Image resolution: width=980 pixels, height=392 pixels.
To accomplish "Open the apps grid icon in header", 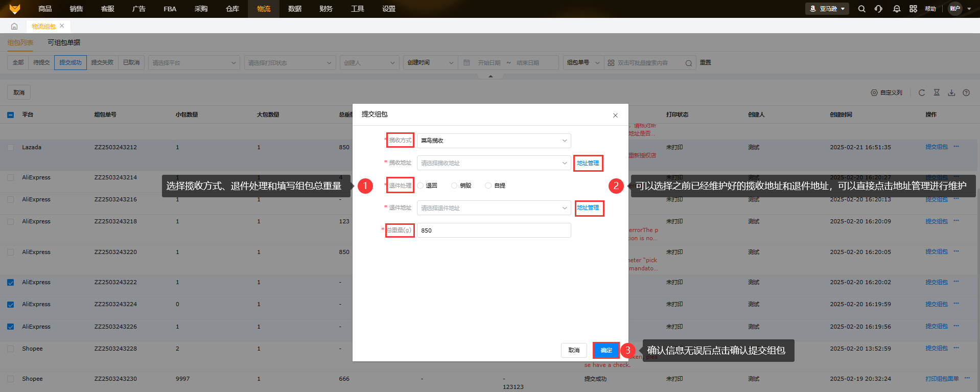I will tap(913, 9).
